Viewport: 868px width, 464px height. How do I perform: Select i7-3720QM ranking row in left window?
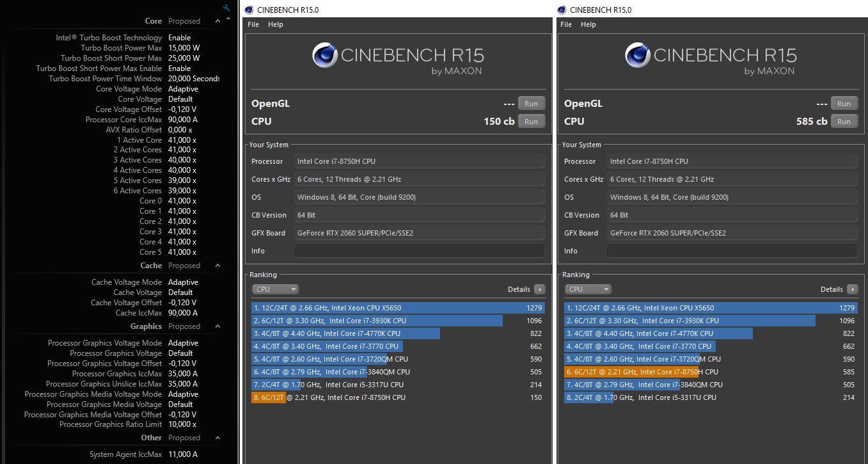pyautogui.click(x=398, y=359)
